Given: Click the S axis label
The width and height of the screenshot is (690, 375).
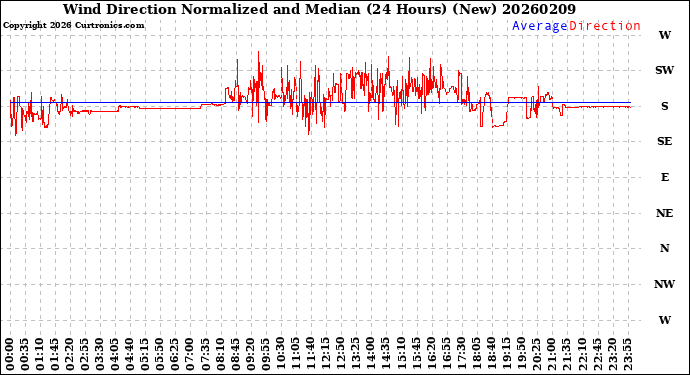Looking at the screenshot, I should tap(664, 106).
